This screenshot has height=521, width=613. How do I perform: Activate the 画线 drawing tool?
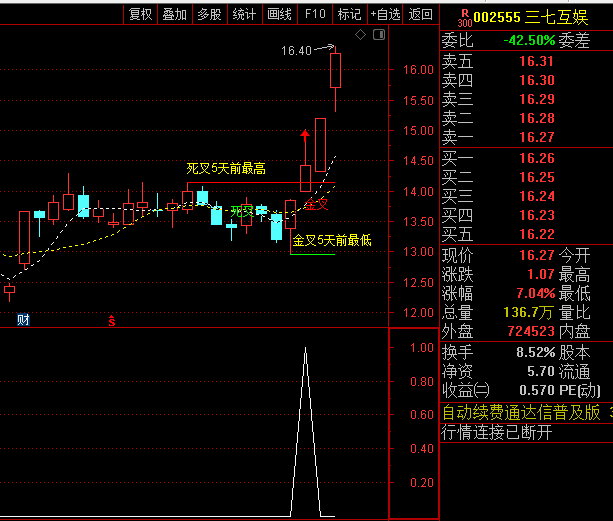280,14
